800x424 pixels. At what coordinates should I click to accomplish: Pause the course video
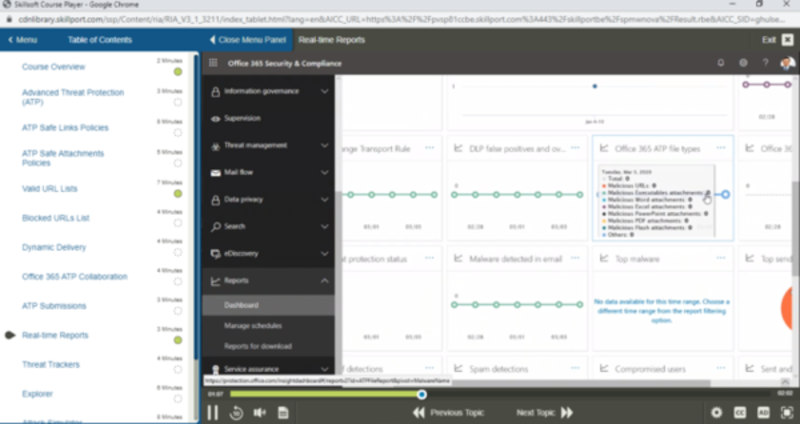coord(213,412)
